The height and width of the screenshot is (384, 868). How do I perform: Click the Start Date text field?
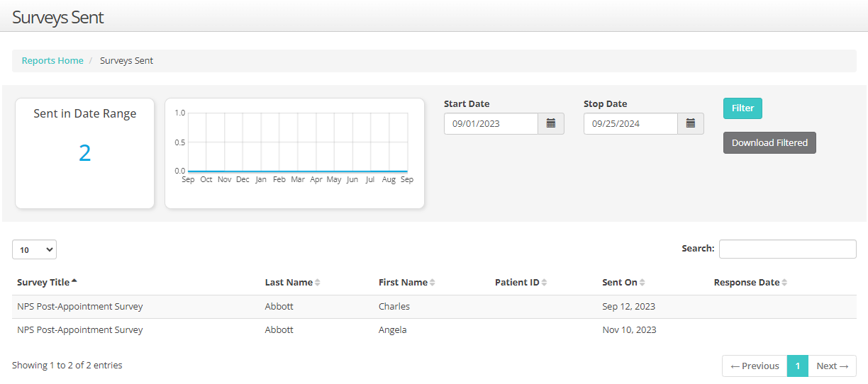[x=491, y=124]
